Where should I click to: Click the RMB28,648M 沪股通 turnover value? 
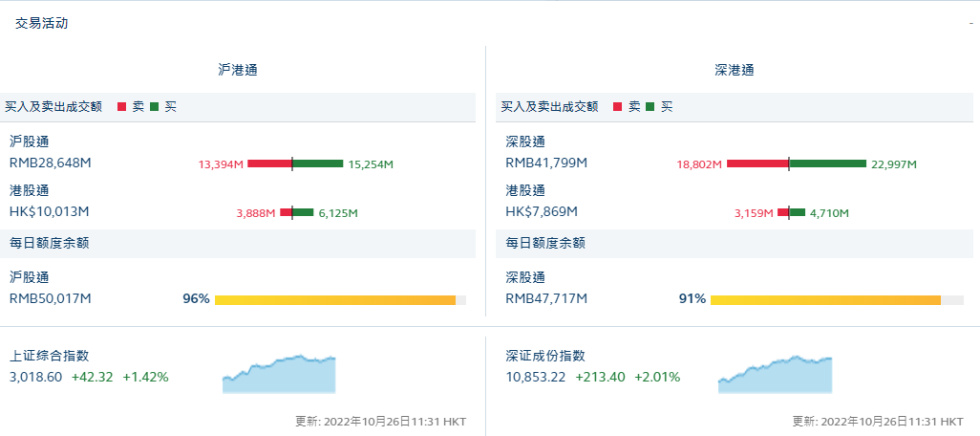point(51,163)
